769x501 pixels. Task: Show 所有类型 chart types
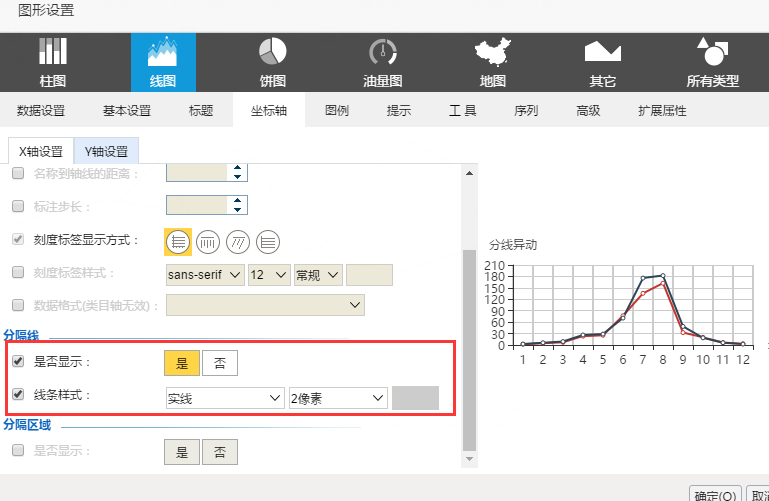coord(713,63)
